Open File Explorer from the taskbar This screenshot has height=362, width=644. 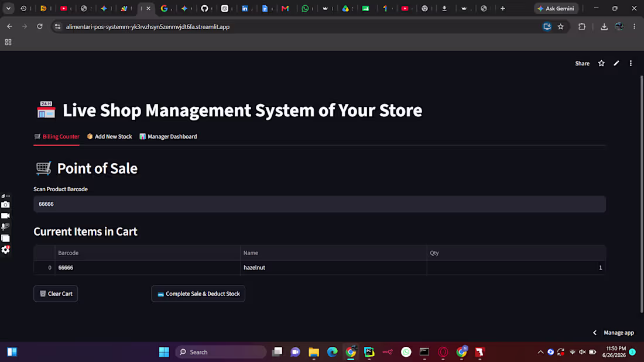pyautogui.click(x=314, y=351)
